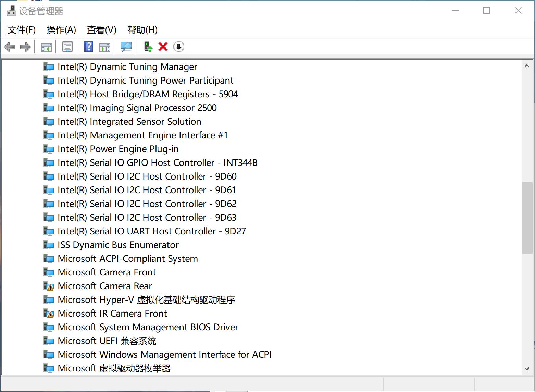Select Microsoft Windows Management Interface for ACPI
The image size is (535, 392).
[x=165, y=354]
